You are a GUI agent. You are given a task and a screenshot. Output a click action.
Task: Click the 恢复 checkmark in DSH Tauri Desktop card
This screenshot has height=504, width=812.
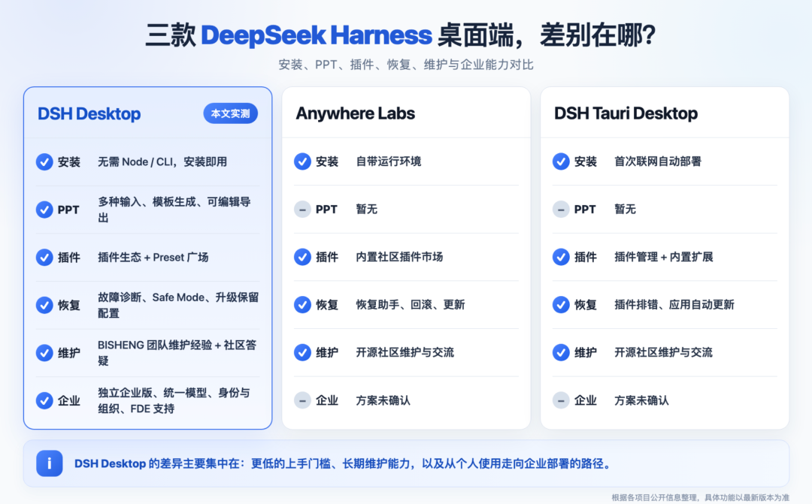click(561, 304)
